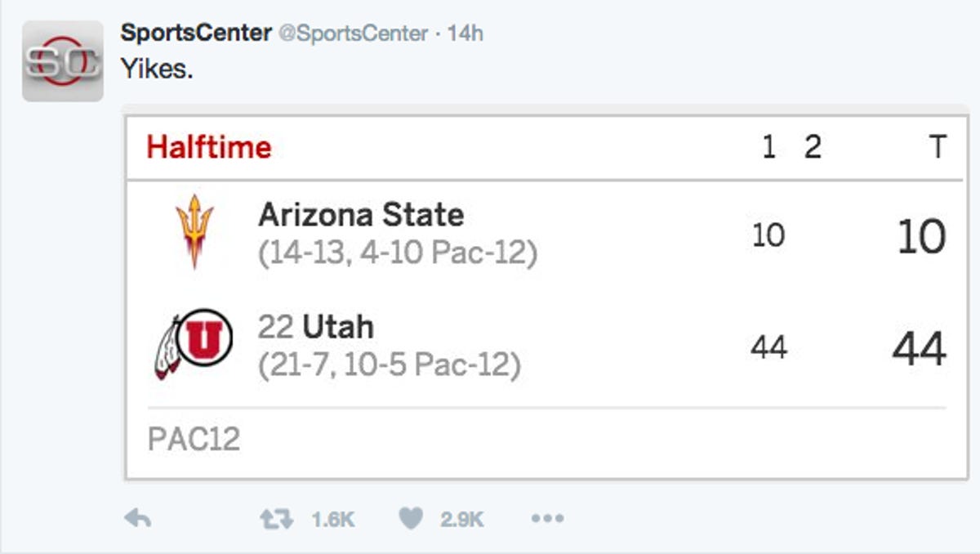Open the more options ellipsis menu
This screenshot has height=554, width=980.
coord(547,518)
